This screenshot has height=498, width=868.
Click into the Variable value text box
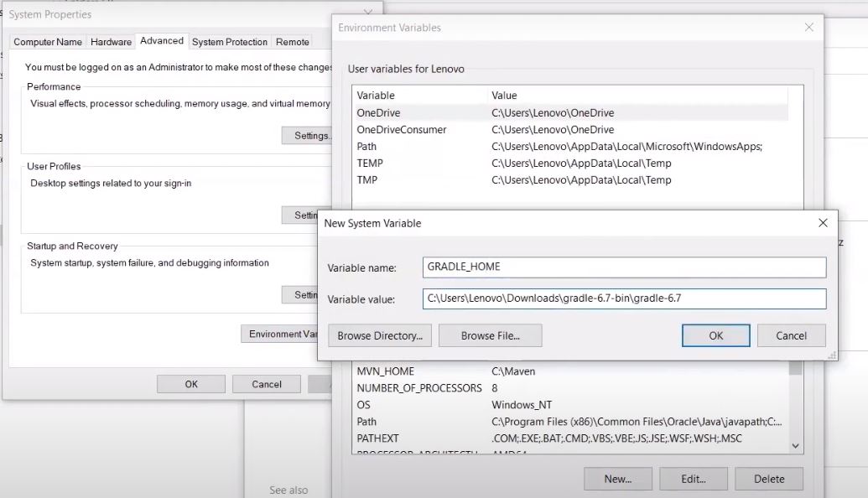click(624, 298)
